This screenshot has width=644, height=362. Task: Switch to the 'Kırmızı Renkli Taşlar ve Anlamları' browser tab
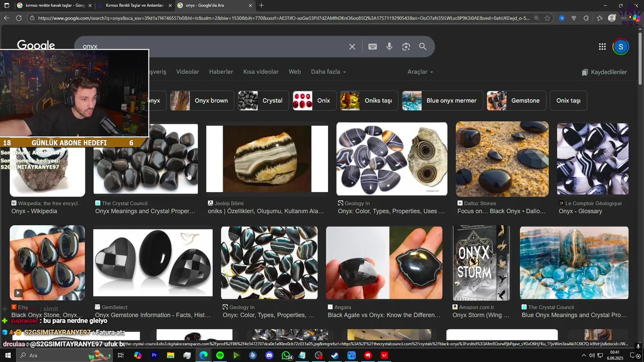pyautogui.click(x=135, y=6)
